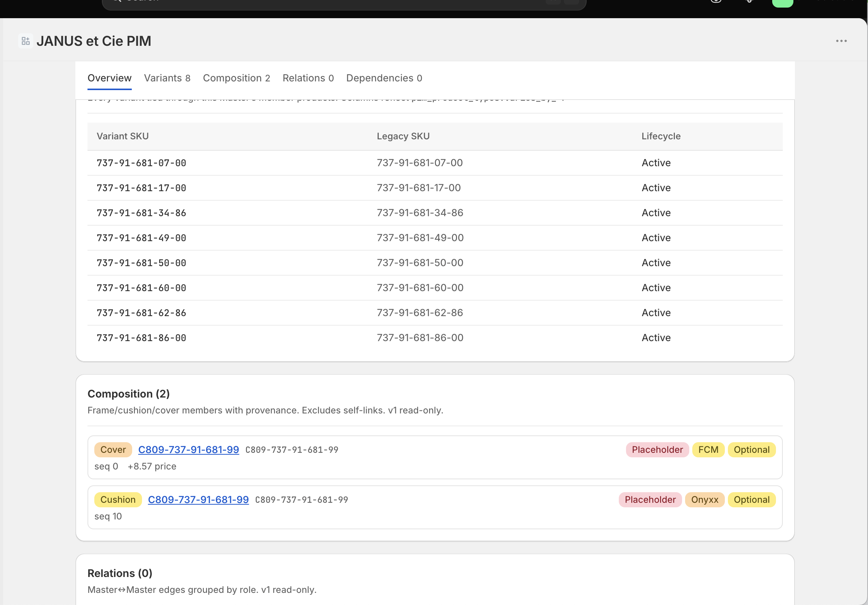Click 'seq 10' in the Cushion row
The image size is (868, 605).
108,516
